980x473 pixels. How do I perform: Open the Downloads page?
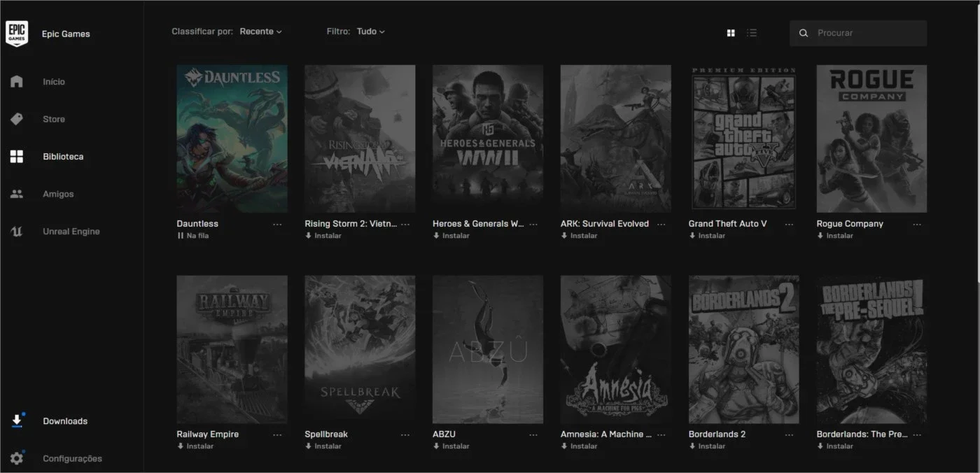pos(65,421)
